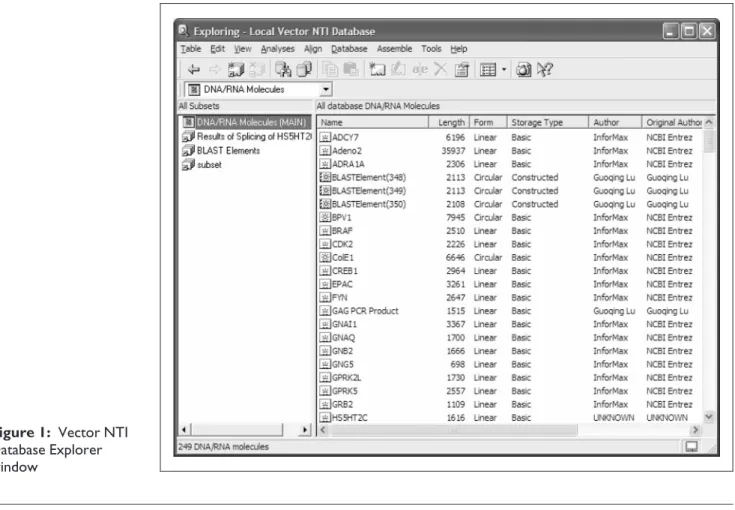Click the '249 DNA/RNA molecules' status text

(224, 447)
